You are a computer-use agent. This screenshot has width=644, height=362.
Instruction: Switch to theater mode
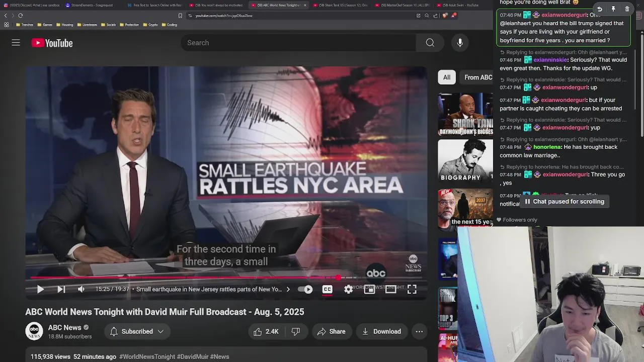pos(390,289)
